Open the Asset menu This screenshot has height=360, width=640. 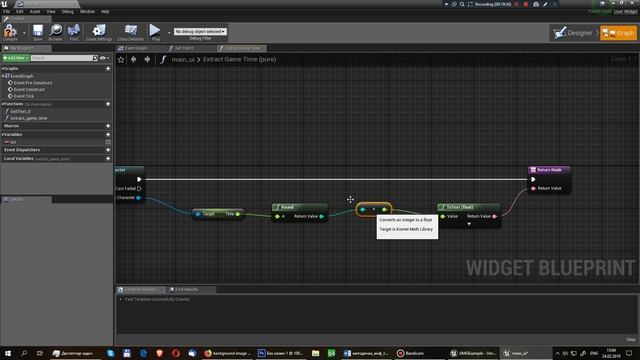point(35,11)
